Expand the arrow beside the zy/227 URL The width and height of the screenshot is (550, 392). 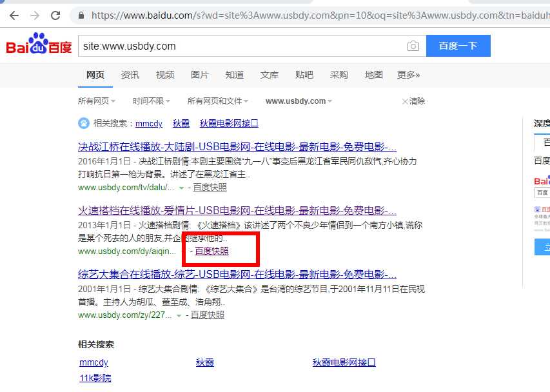pos(179,316)
